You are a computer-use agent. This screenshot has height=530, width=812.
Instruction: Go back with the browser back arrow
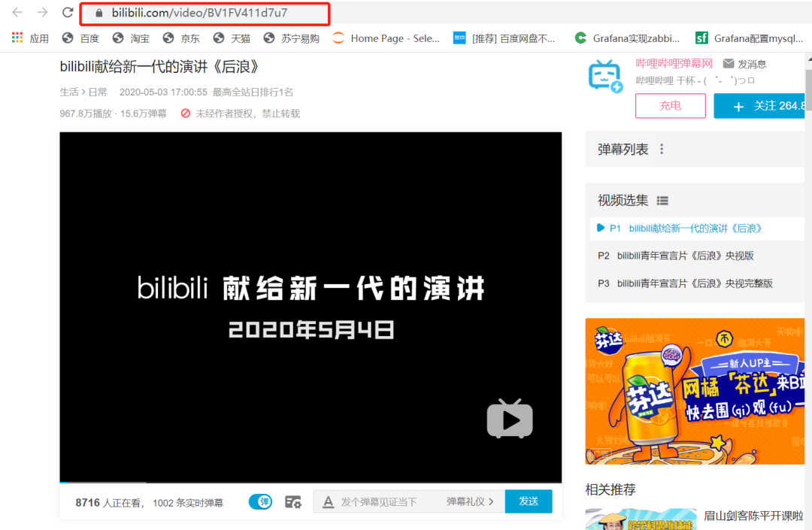point(17,13)
